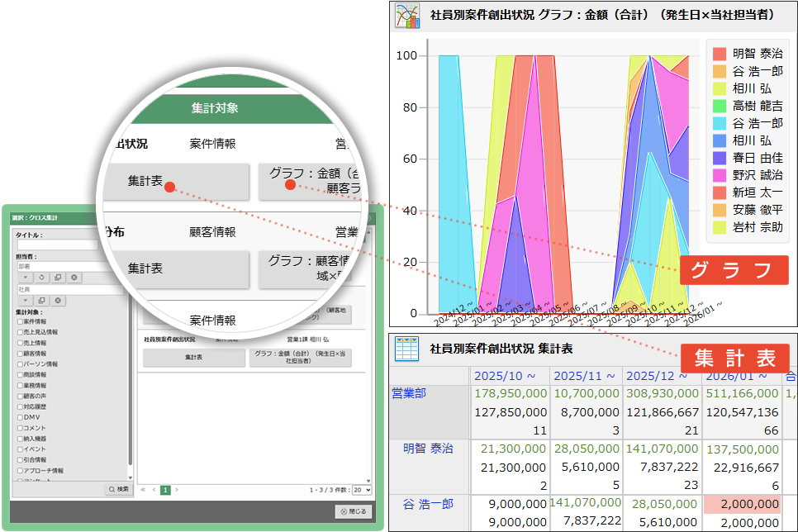Click the reset icon under 部署 field
This screenshot has width=798, height=532.
(40, 278)
